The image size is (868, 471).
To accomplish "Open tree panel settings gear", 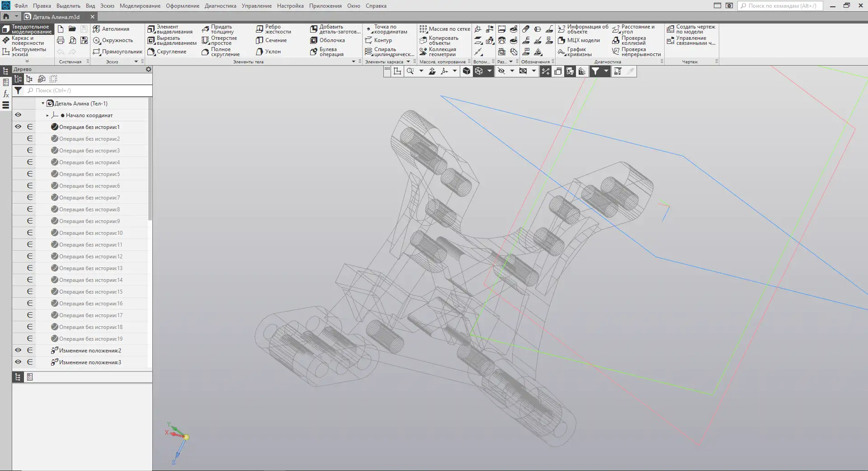I will tap(148, 69).
